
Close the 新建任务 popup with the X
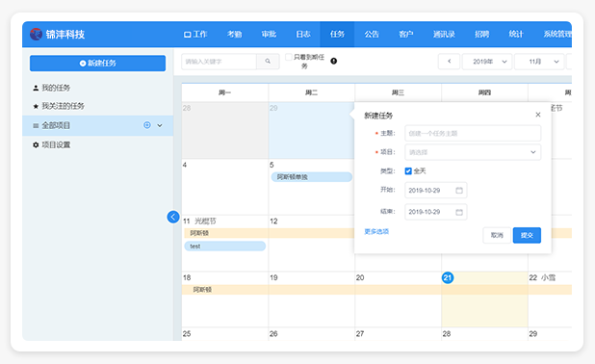coord(537,115)
